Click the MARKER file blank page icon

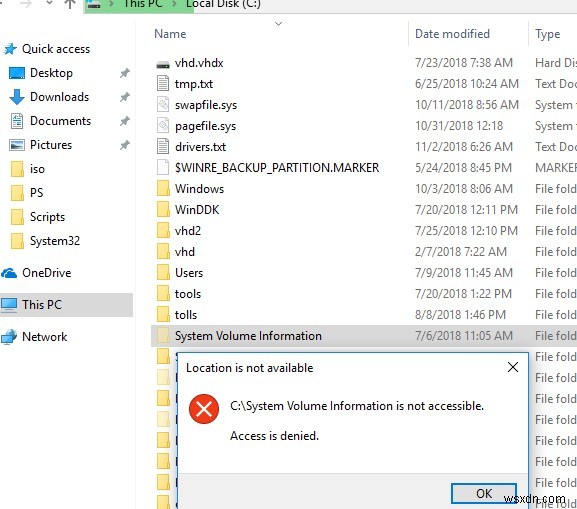[x=163, y=167]
